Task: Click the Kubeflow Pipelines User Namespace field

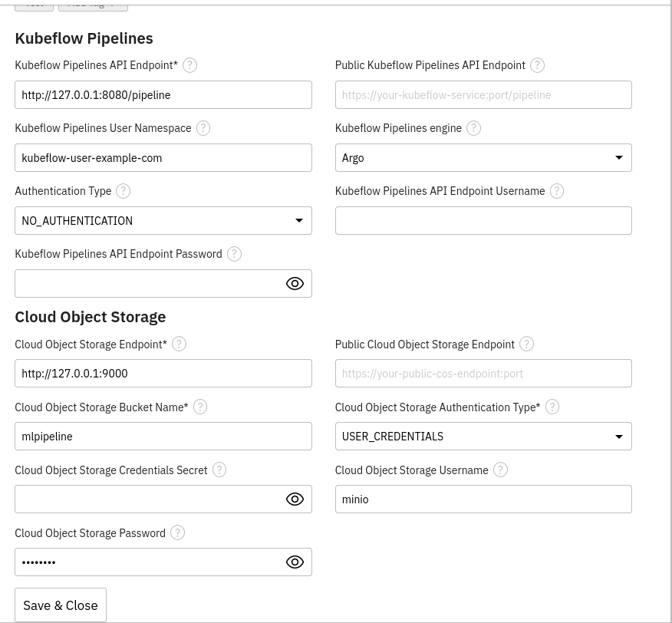Action: pyautogui.click(x=163, y=158)
